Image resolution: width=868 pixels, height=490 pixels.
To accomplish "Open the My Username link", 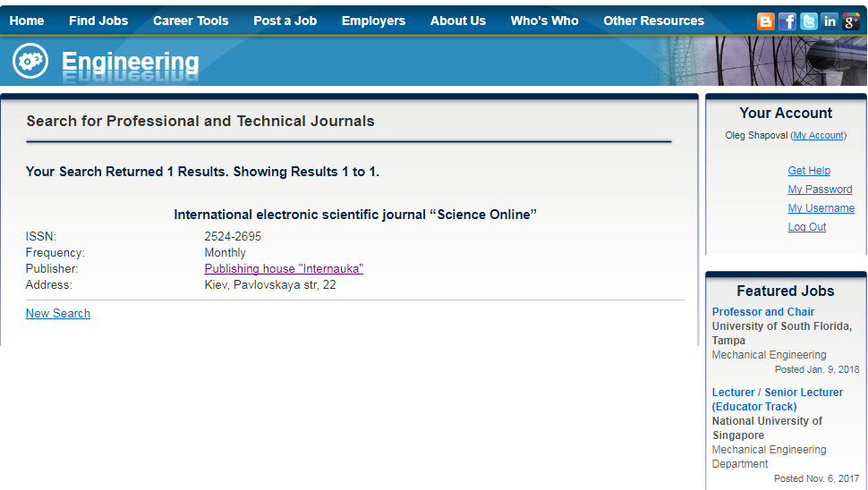I will (x=821, y=208).
